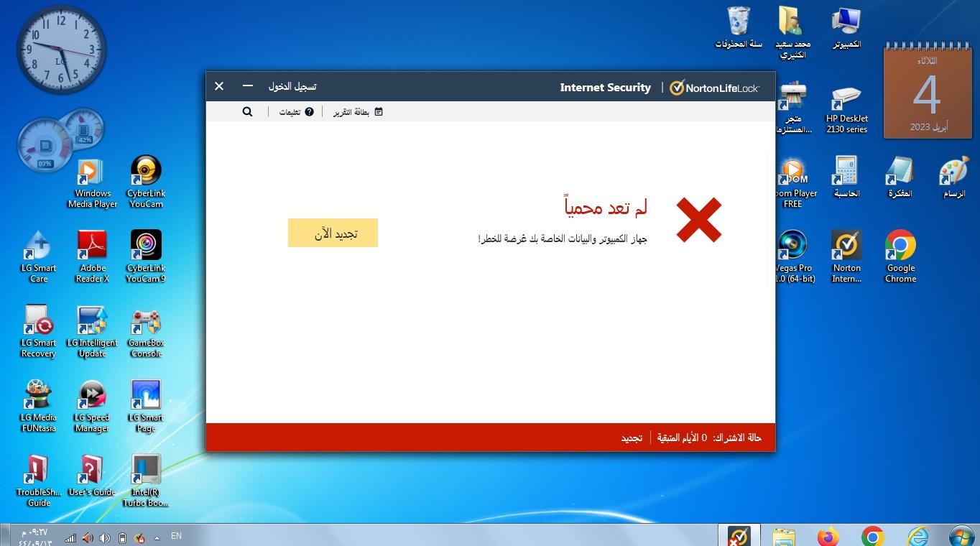Image resolution: width=980 pixels, height=546 pixels.
Task: Open Google Chrome from the taskbar
Action: (873, 536)
